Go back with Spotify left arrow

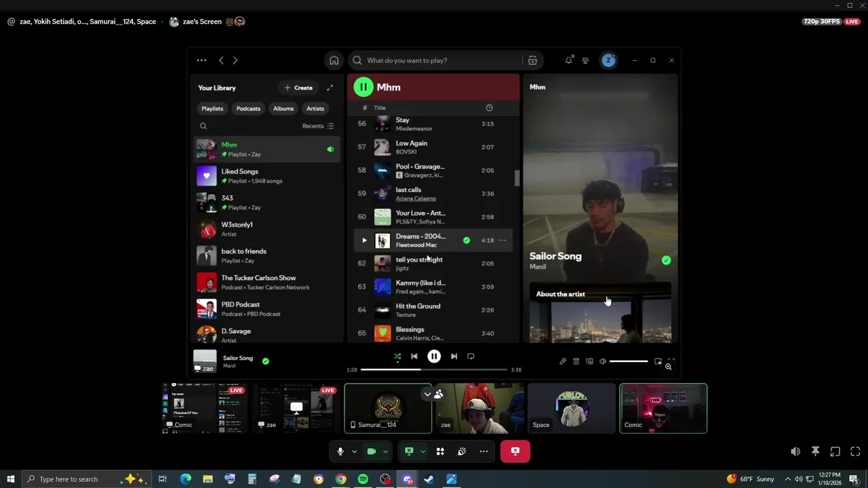(221, 60)
